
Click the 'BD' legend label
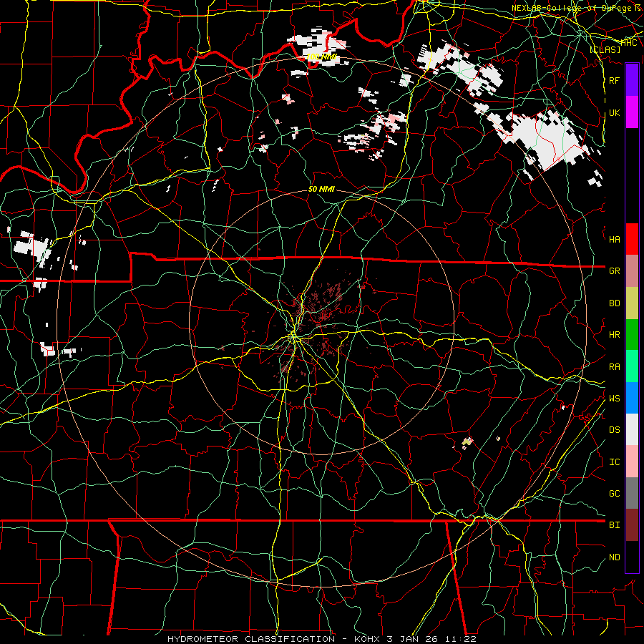click(614, 303)
